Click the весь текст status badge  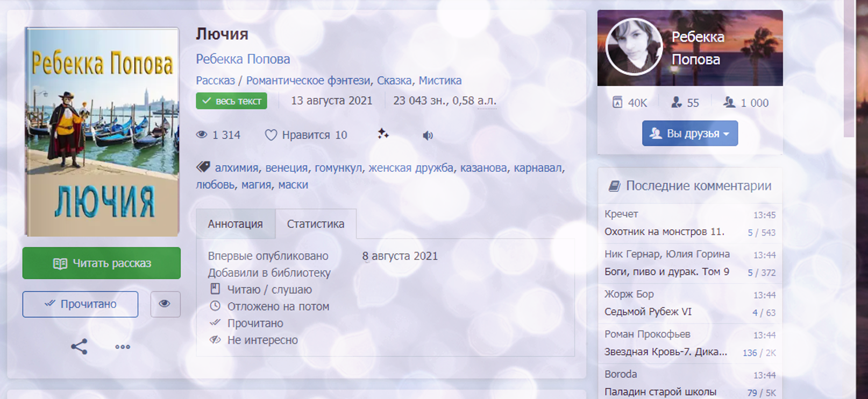coord(231,101)
